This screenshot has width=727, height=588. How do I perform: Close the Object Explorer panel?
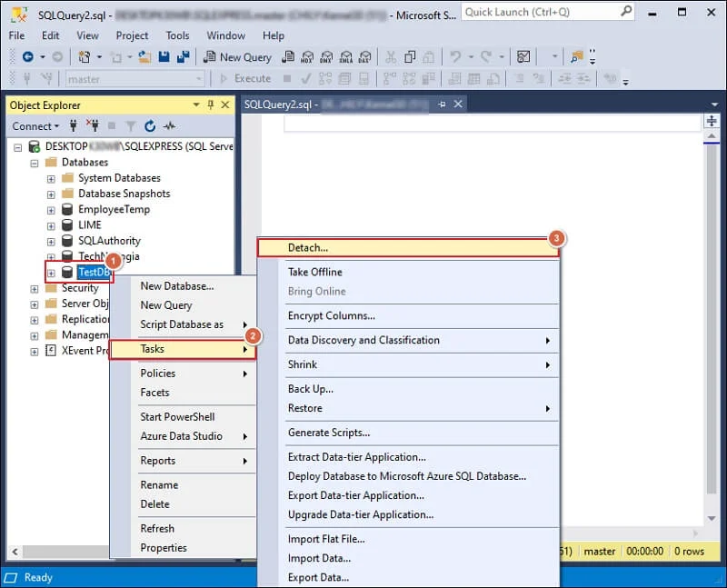pyautogui.click(x=225, y=105)
